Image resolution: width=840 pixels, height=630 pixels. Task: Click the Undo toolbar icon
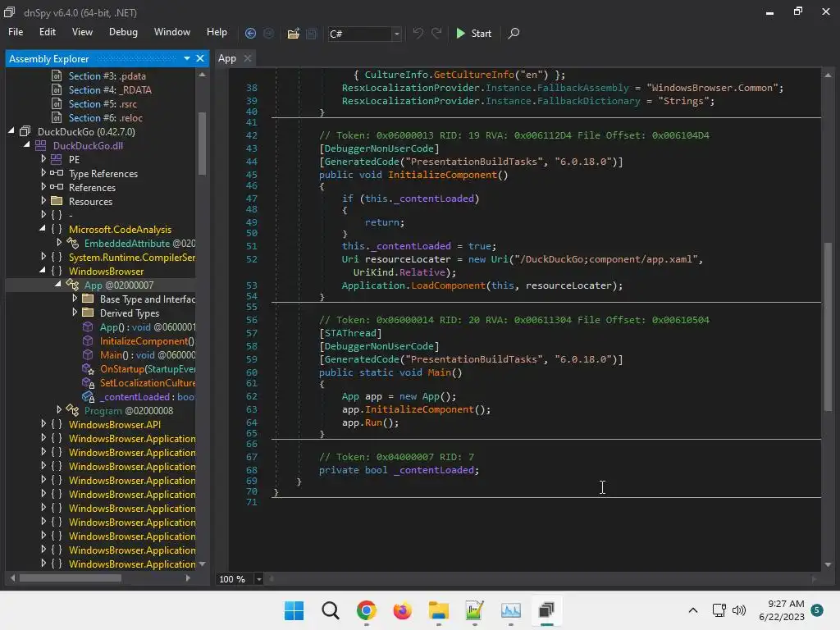pyautogui.click(x=418, y=34)
